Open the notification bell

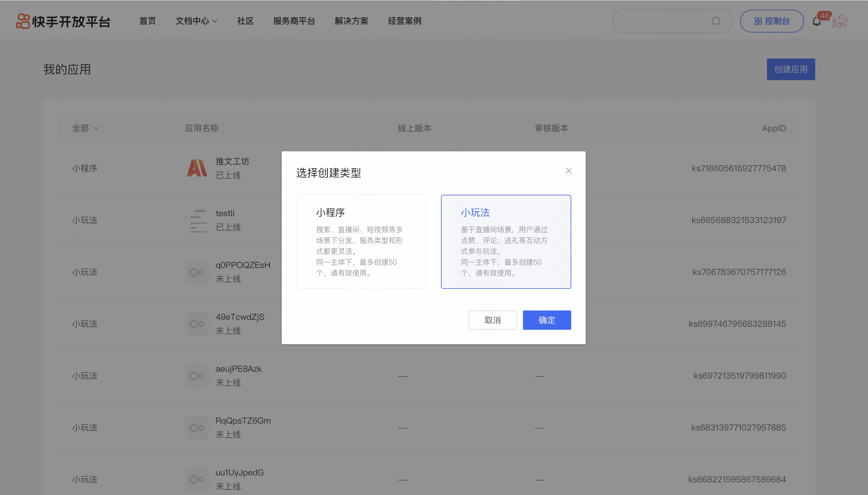[817, 22]
